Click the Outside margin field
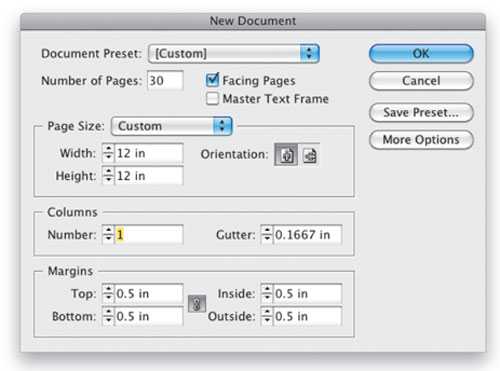500x371 pixels. pos(307,316)
